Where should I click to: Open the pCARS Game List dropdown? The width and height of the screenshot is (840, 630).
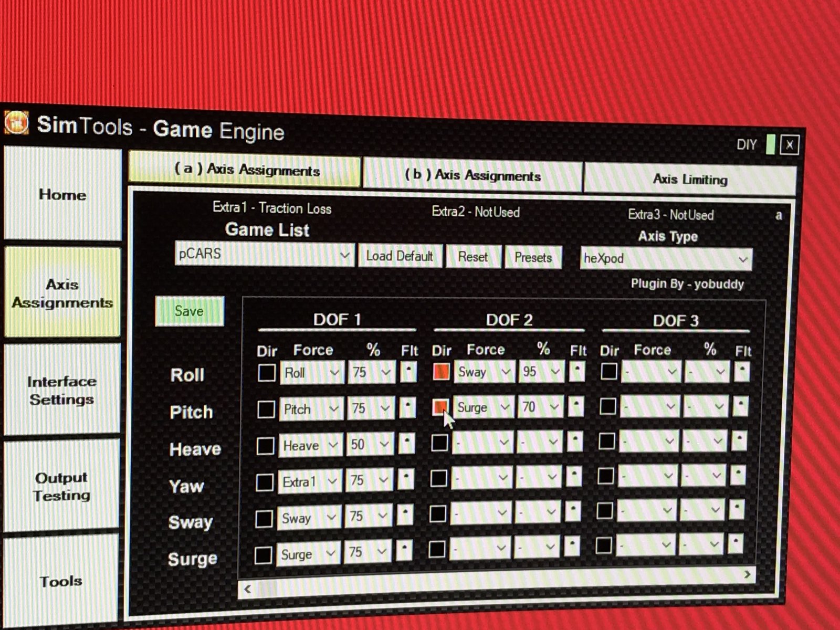[264, 255]
